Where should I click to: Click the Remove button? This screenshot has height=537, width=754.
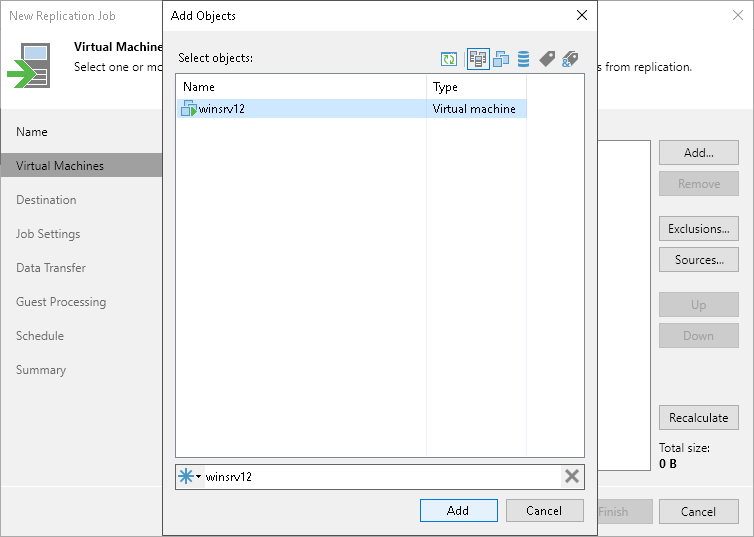point(698,184)
